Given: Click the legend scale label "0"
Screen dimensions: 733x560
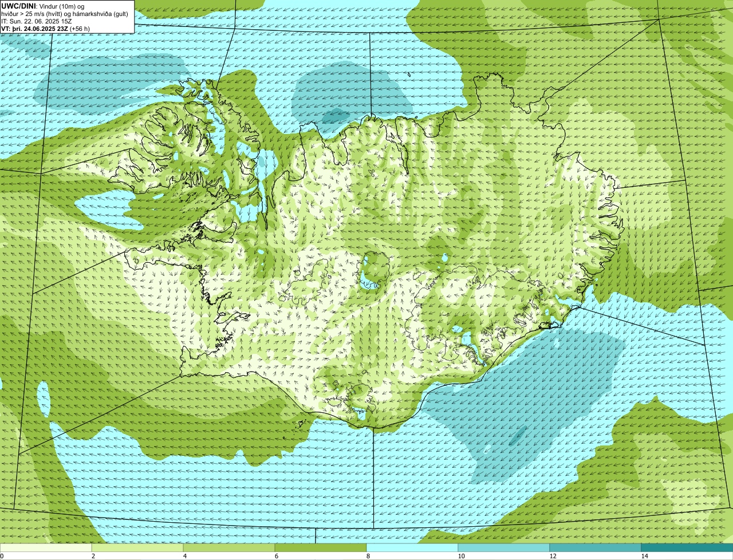Looking at the screenshot, I should pos(2,556).
